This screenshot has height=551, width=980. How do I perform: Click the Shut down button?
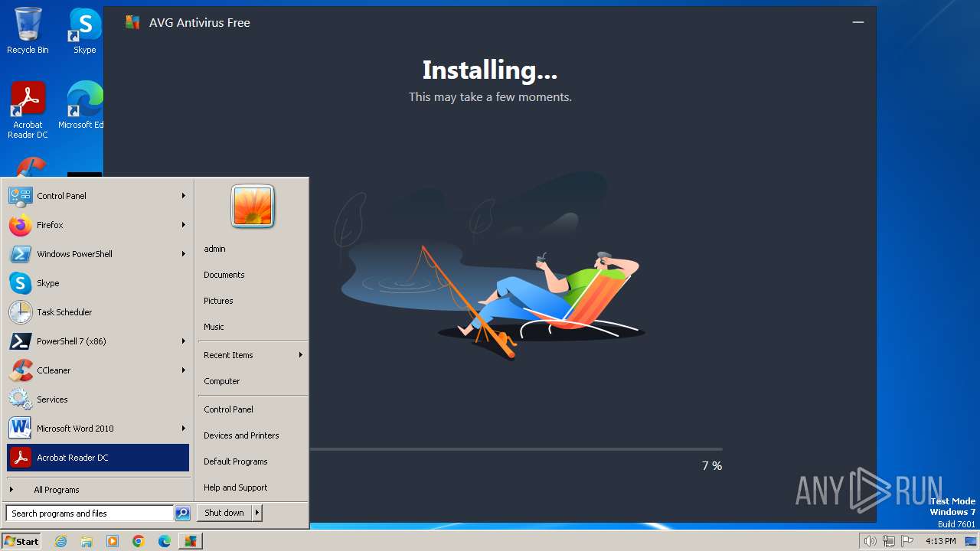224,513
